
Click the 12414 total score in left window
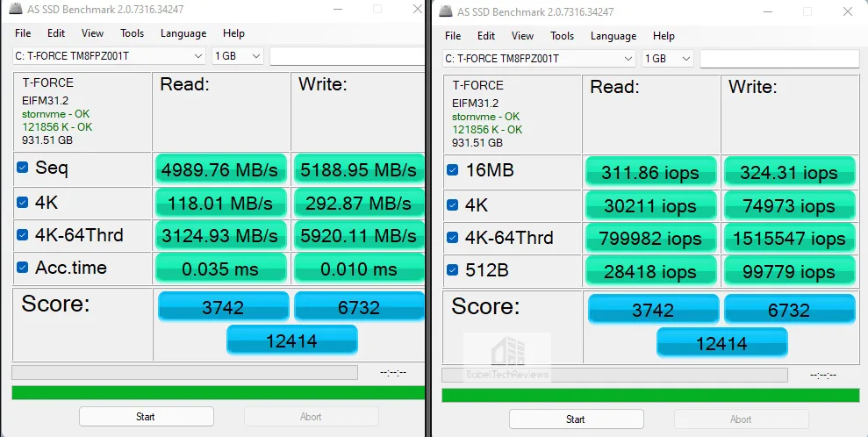click(291, 340)
